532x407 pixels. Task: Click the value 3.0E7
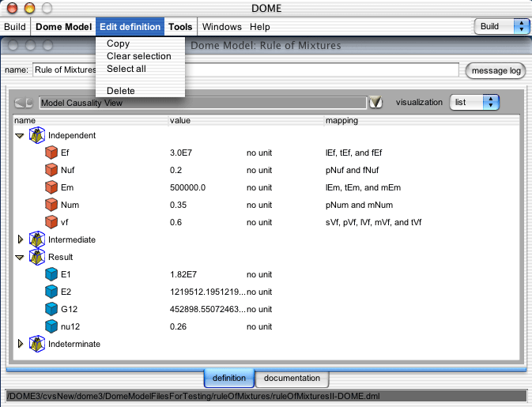[181, 153]
